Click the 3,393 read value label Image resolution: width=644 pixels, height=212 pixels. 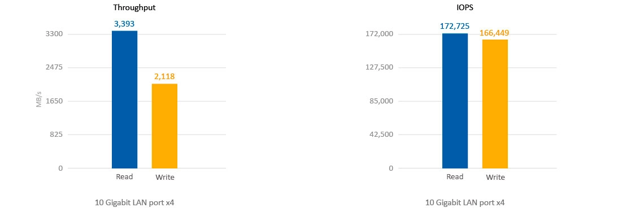pos(124,24)
